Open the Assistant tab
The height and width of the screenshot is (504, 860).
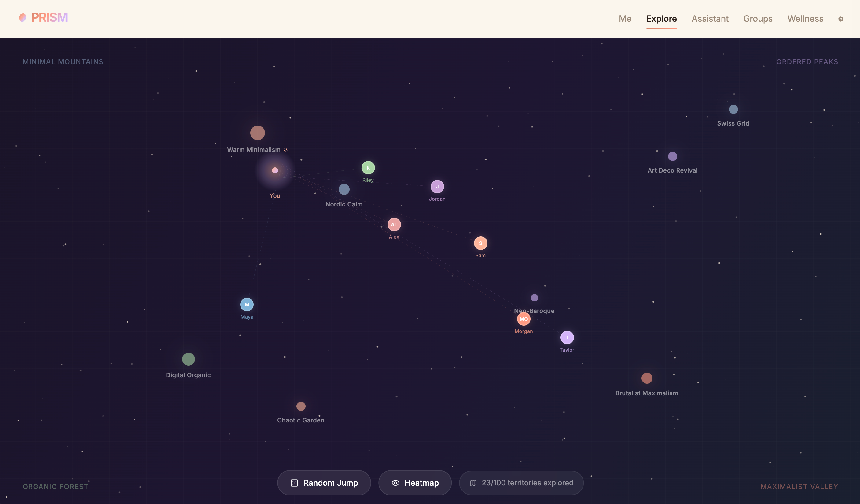coord(710,19)
